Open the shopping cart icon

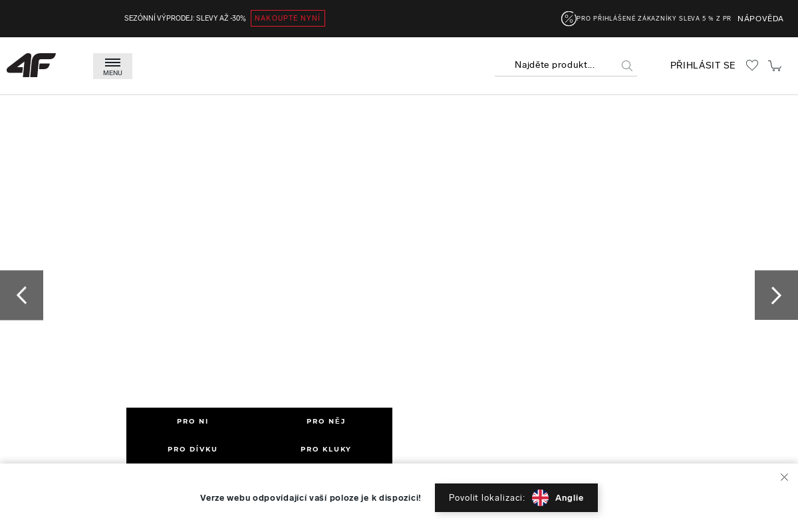775,65
